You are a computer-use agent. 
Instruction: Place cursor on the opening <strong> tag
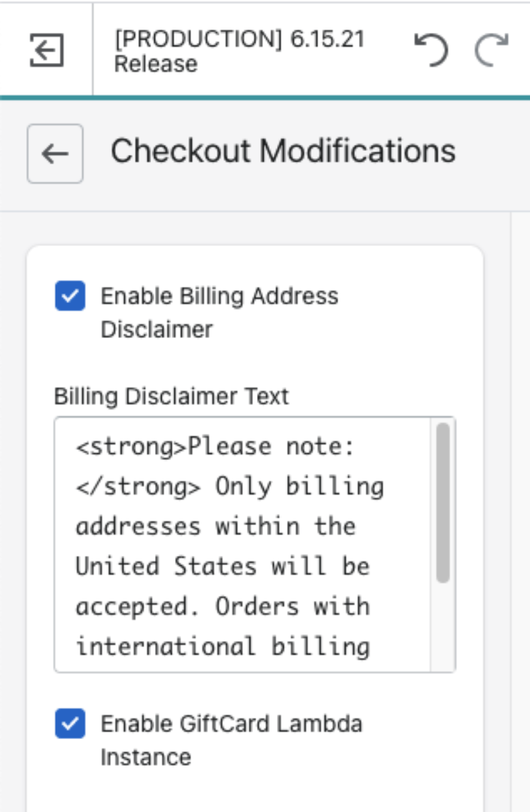coord(131,447)
